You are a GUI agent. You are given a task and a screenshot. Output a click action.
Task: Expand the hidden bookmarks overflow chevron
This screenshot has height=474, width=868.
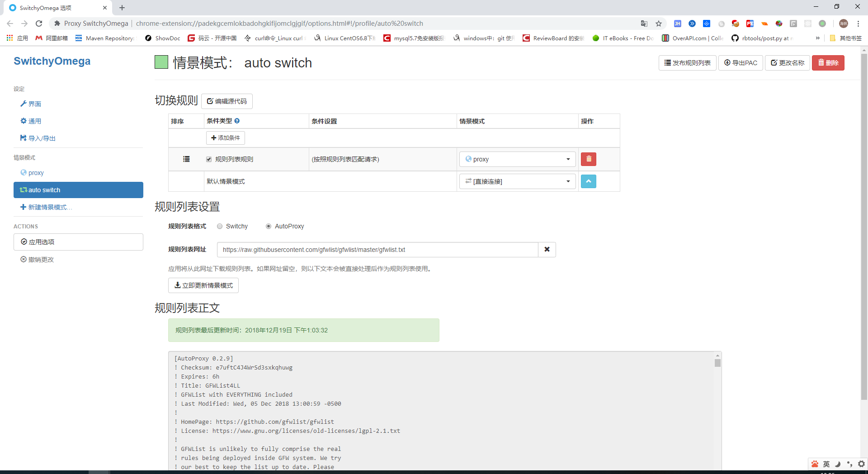coord(818,38)
